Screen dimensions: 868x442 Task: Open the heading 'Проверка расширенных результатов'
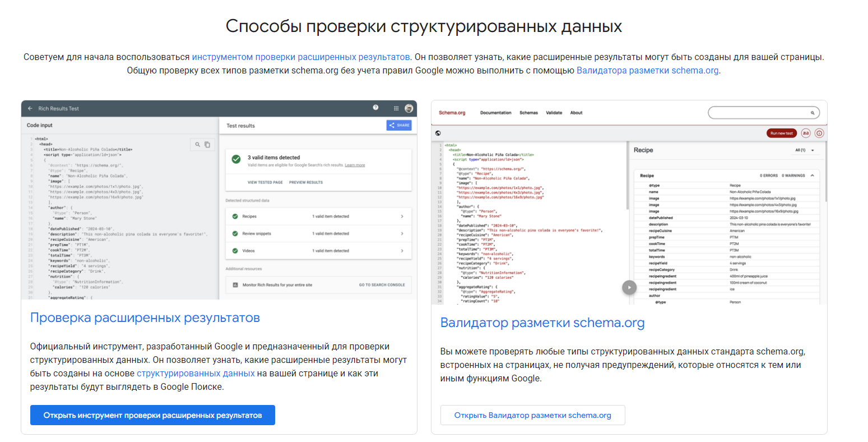(145, 317)
